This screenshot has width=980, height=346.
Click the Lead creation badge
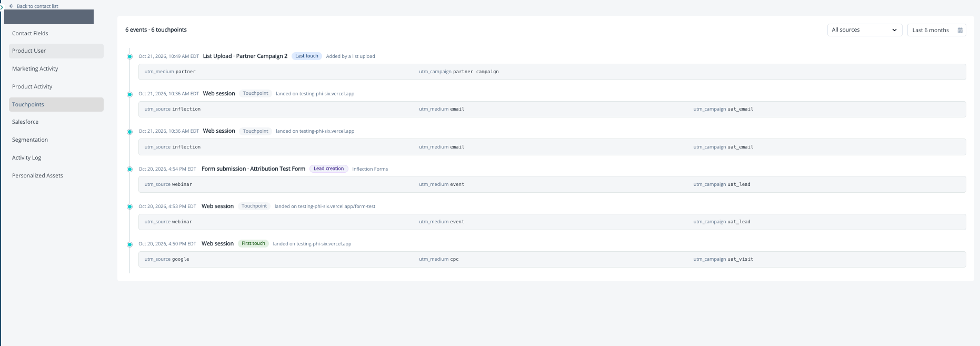[329, 169]
